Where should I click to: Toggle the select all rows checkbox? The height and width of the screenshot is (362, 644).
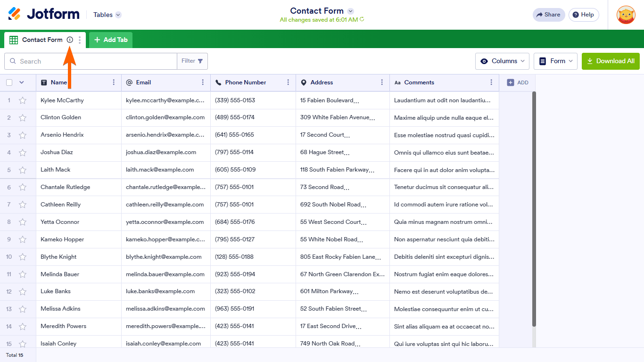point(9,82)
